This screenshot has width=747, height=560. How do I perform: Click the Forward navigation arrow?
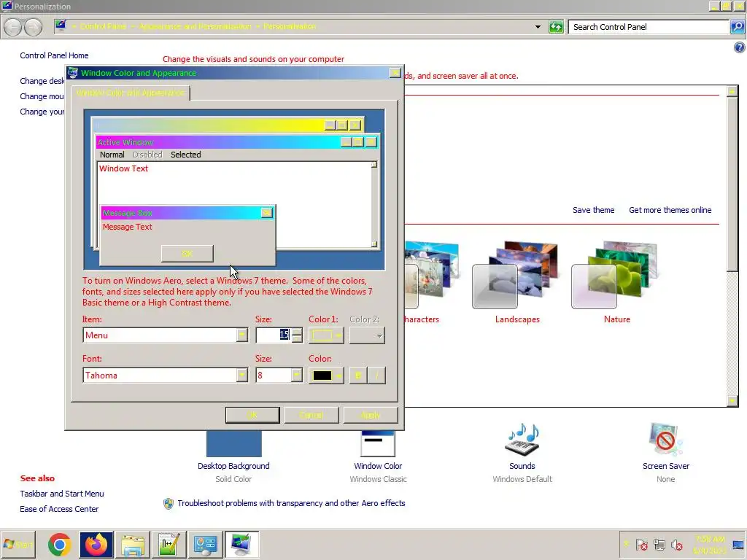coord(33,27)
